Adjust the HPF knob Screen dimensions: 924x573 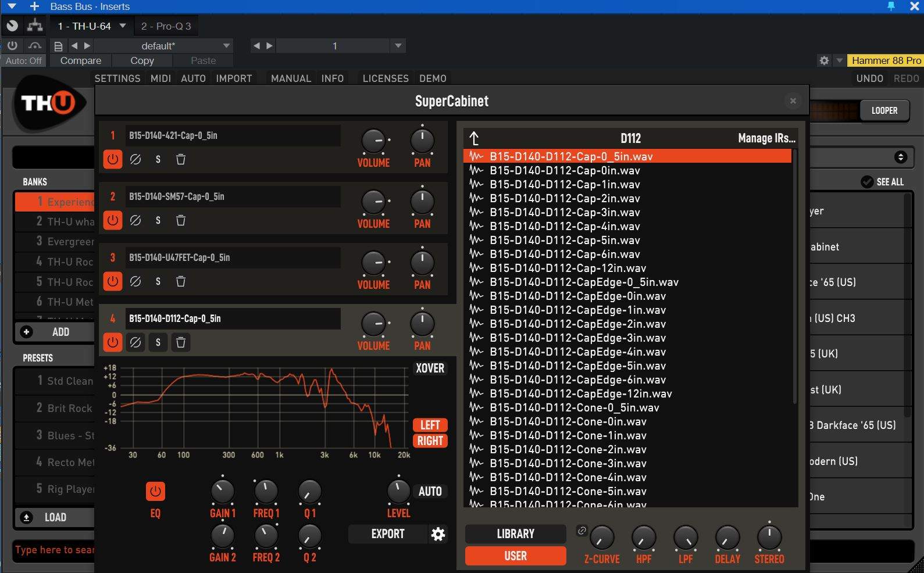644,538
